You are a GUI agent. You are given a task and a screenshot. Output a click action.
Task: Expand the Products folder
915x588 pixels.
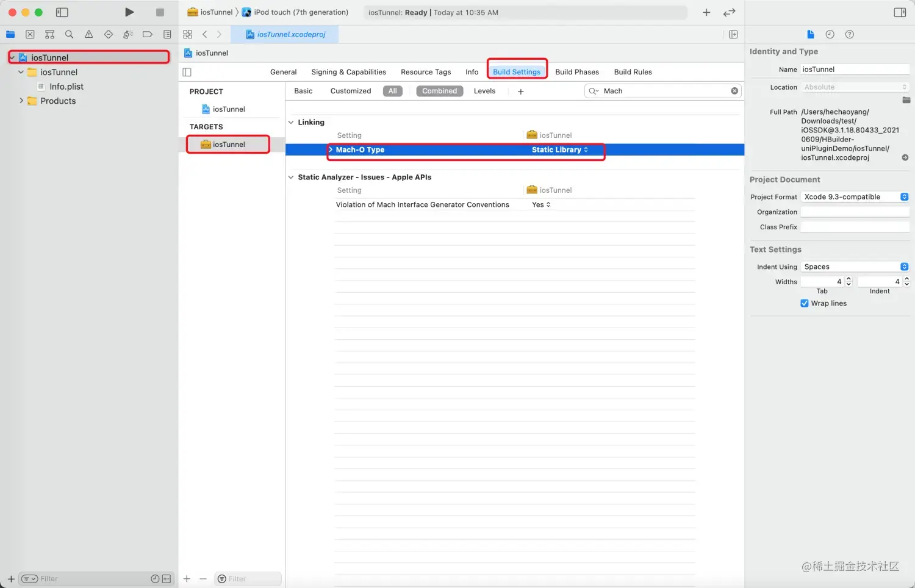pyautogui.click(x=21, y=101)
